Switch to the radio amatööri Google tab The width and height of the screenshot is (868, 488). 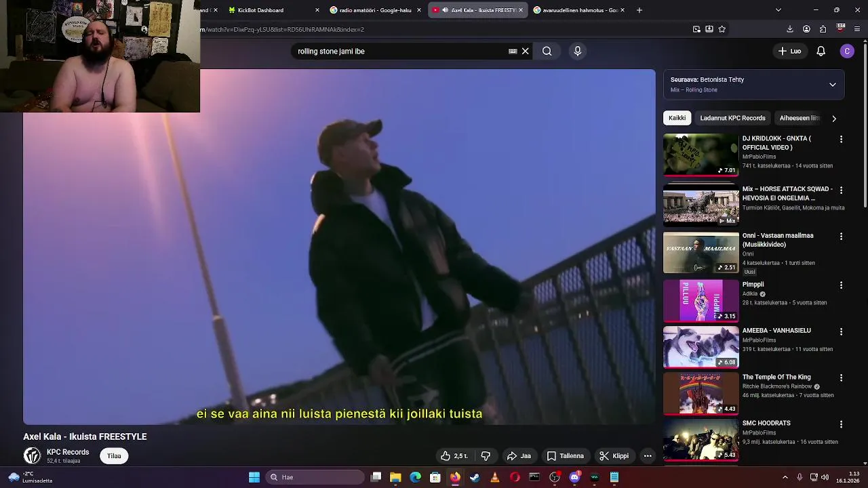(375, 10)
